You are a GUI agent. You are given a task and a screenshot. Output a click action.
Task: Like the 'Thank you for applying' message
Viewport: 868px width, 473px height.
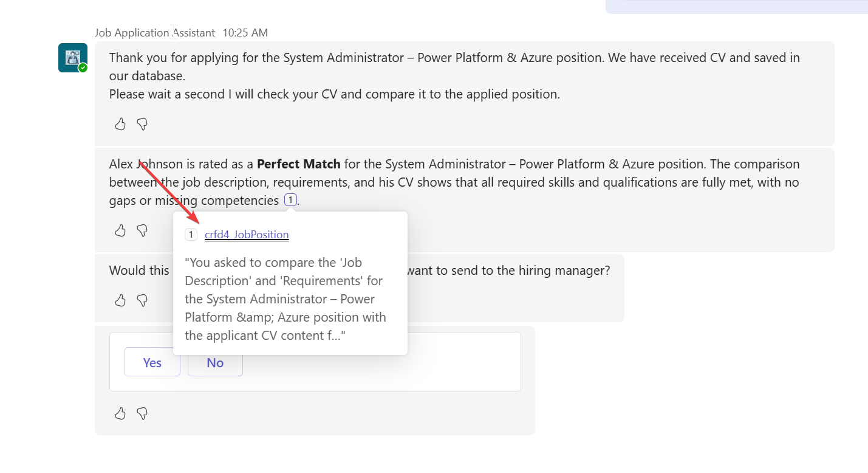click(120, 125)
